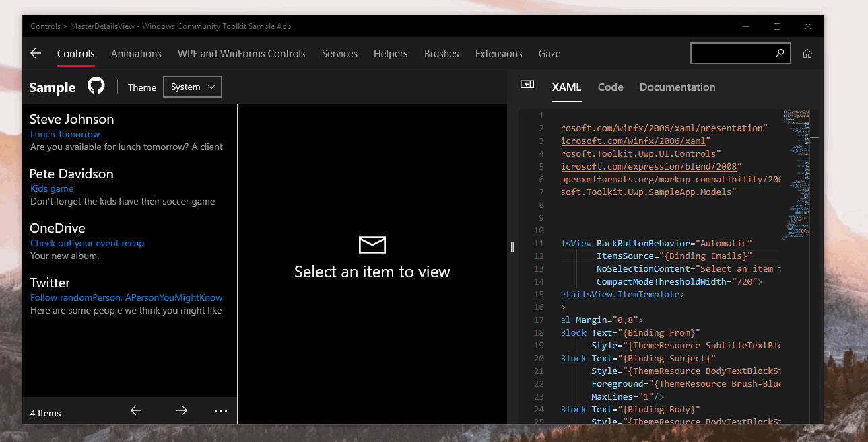Open the Brushes category
This screenshot has height=442, width=868.
(x=442, y=54)
